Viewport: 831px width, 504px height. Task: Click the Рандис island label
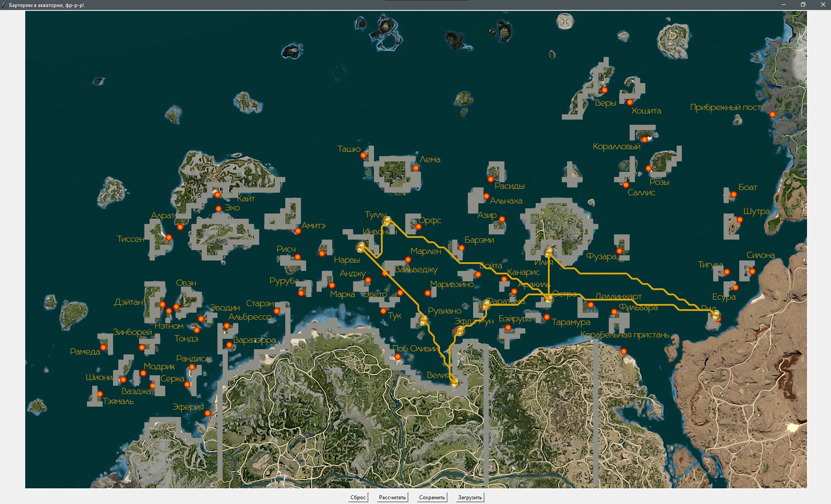(x=190, y=359)
